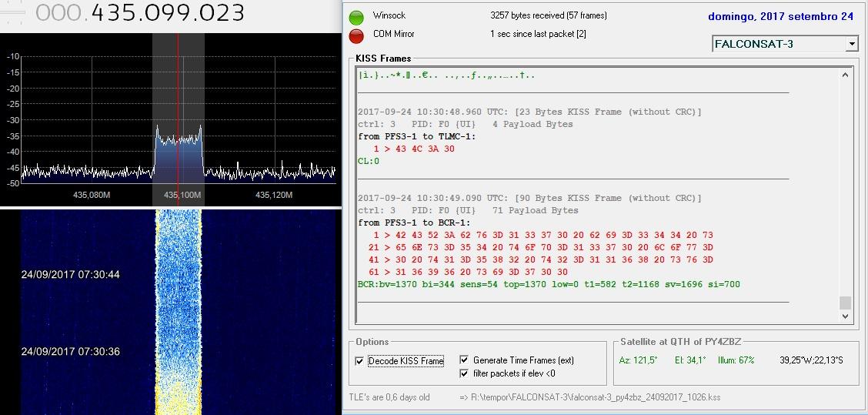The image size is (868, 415).
Task: Click the -10 dB spectrum scale label
Action: pos(13,56)
